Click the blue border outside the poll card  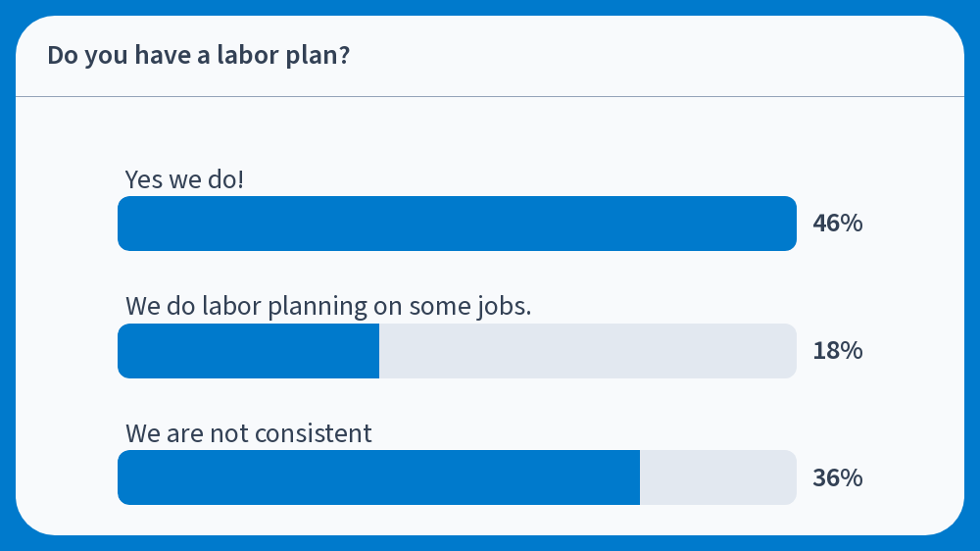pyautogui.click(x=490, y=7)
